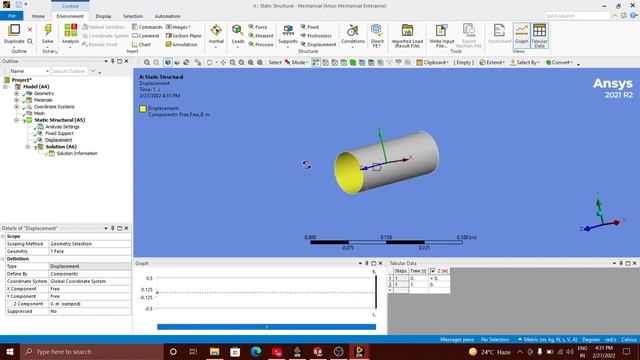Open the Name filter dropdown in Outline

click(x=47, y=71)
